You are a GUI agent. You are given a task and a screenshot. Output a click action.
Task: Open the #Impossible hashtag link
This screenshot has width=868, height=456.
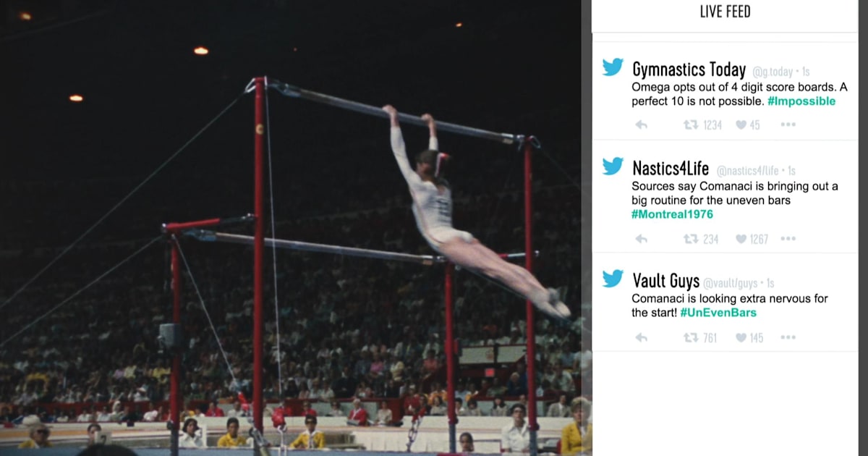[x=801, y=101]
